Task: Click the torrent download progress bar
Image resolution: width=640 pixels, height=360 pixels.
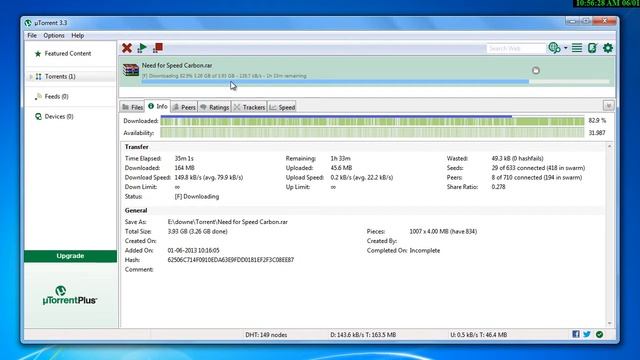Action: click(376, 82)
